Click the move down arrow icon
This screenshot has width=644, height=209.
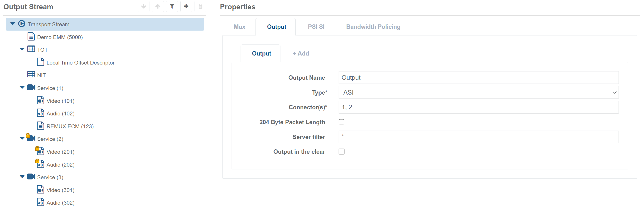click(x=144, y=6)
